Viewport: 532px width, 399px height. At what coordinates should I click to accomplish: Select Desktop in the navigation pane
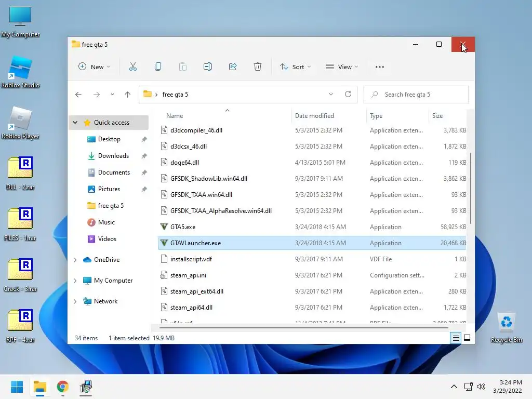pos(109,139)
